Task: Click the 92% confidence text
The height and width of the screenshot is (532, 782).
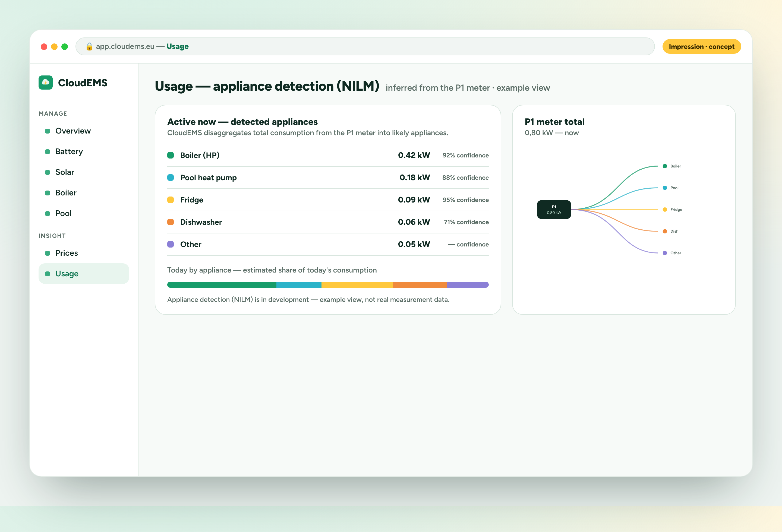Action: (x=466, y=155)
